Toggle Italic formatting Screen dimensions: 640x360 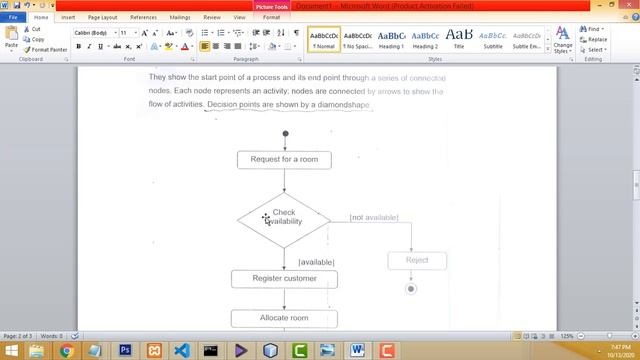pyautogui.click(x=89, y=47)
